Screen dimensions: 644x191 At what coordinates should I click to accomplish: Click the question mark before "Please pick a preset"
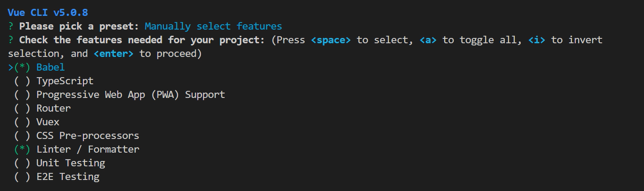pos(11,26)
